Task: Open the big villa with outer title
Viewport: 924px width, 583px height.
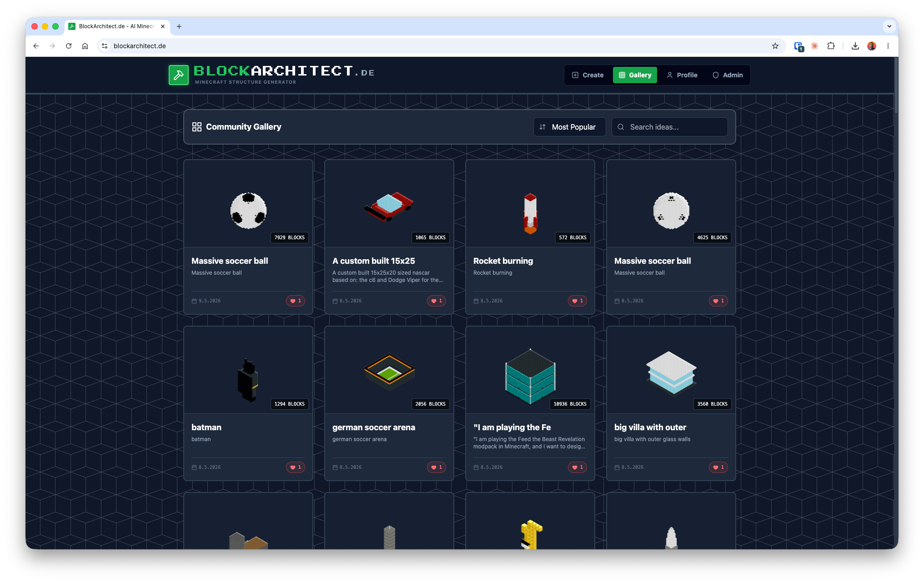Action: coord(650,427)
